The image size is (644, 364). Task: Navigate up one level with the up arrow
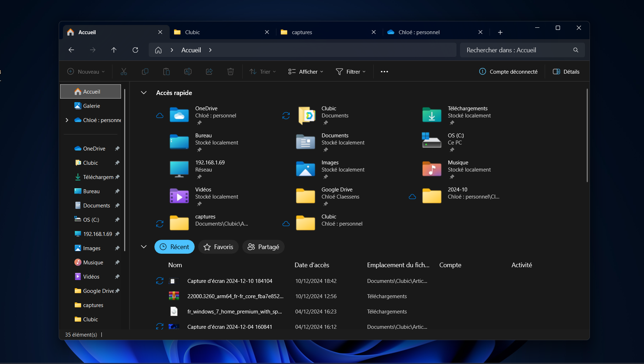(114, 50)
